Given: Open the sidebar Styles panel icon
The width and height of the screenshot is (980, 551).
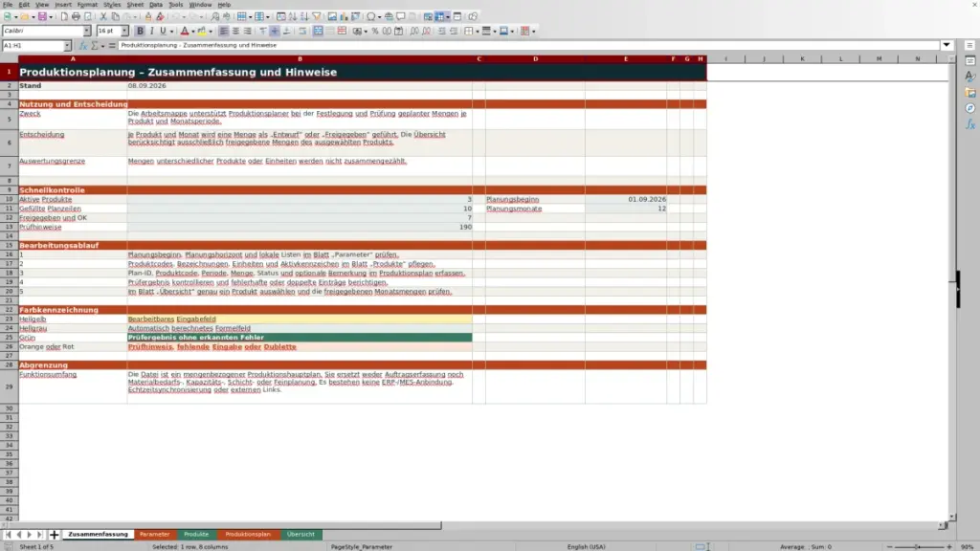Looking at the screenshot, I should [970, 77].
